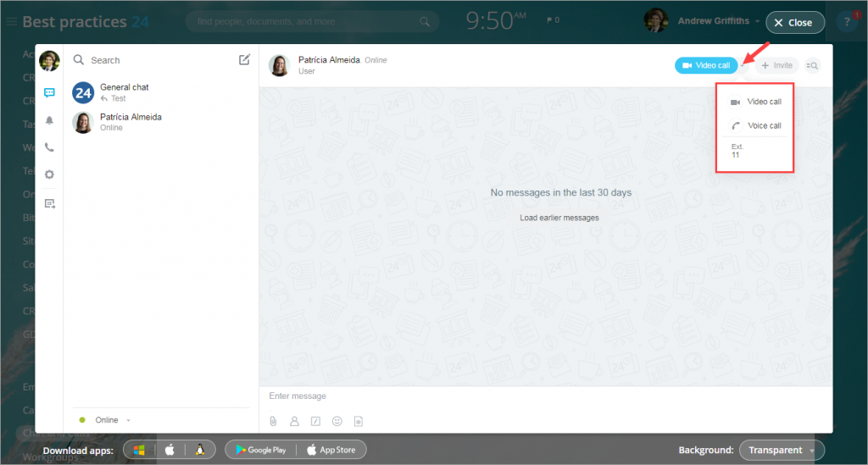
Task: Start a call with the blue Video call button
Action: pos(706,65)
